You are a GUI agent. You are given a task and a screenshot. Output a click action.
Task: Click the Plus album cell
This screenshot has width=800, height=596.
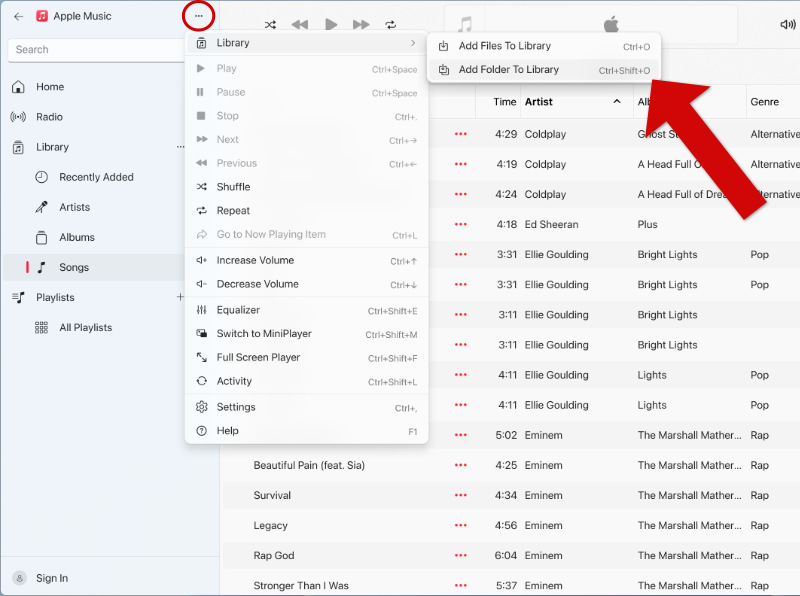click(x=647, y=225)
